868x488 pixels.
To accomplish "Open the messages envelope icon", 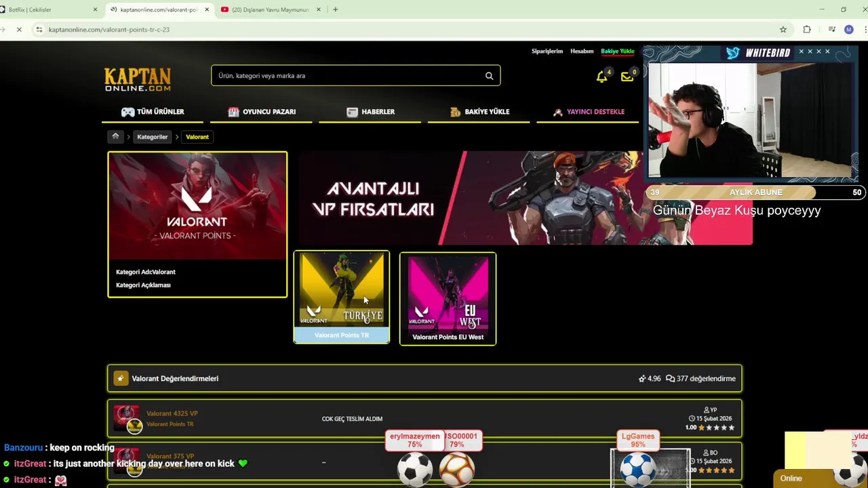I will coord(627,77).
